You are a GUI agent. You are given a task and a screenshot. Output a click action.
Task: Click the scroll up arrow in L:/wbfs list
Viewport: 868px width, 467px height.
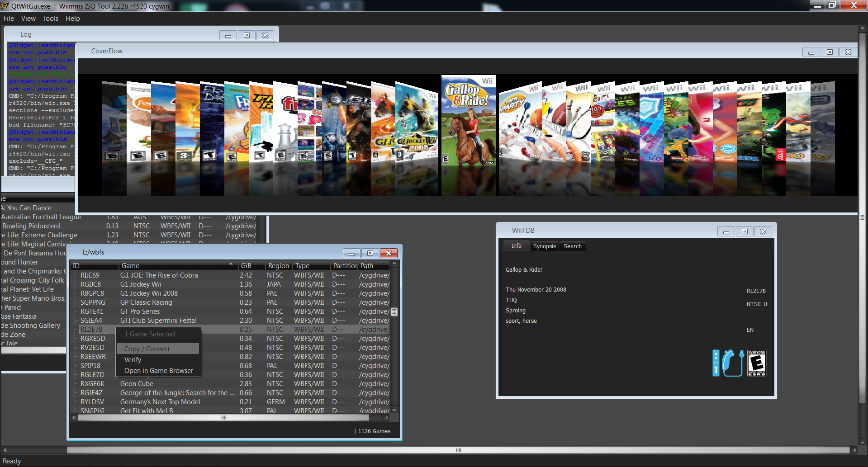pos(394,264)
